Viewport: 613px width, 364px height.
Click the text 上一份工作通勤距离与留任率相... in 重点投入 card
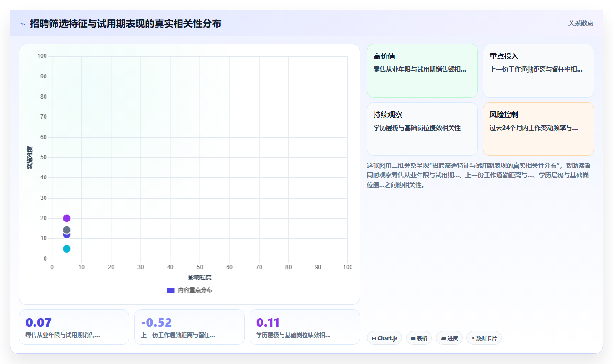coord(536,69)
